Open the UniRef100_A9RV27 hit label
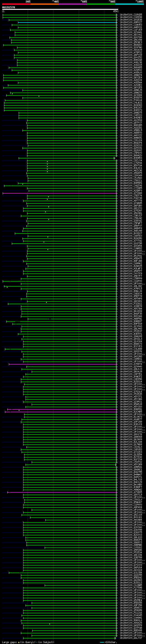 (x=131, y=22)
